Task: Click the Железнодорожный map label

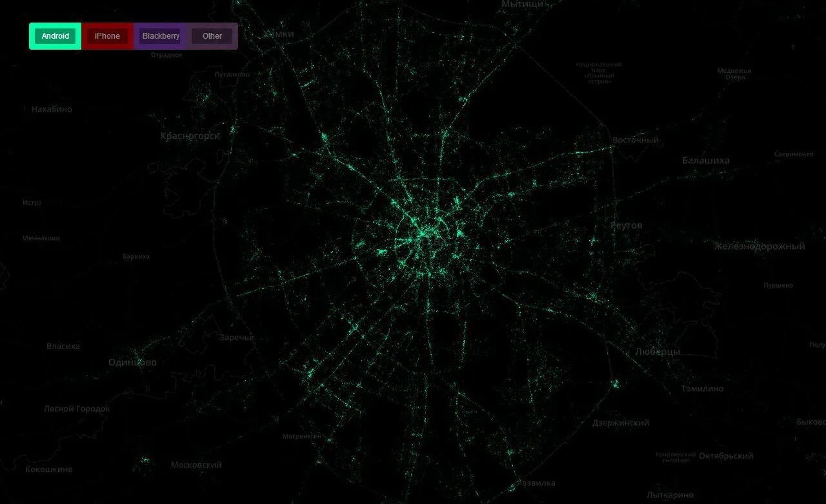Action: coord(760,246)
